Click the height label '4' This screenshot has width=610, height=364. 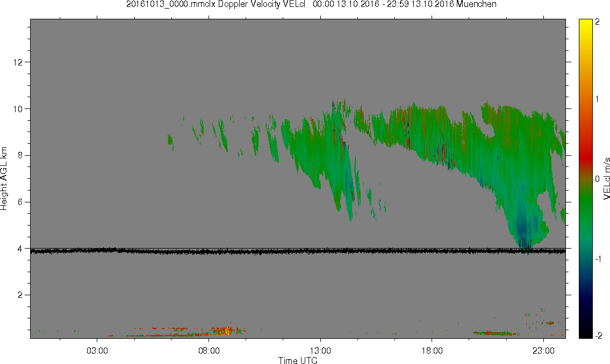20,249
